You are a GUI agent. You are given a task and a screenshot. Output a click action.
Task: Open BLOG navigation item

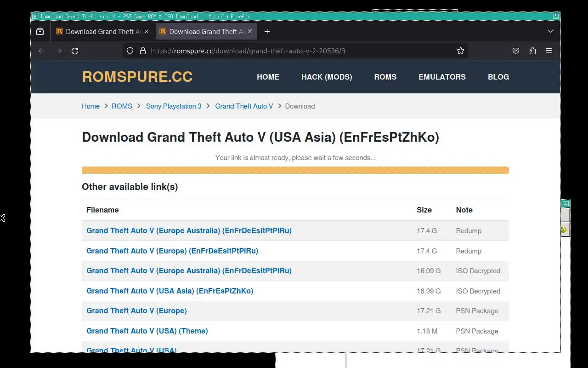click(498, 77)
